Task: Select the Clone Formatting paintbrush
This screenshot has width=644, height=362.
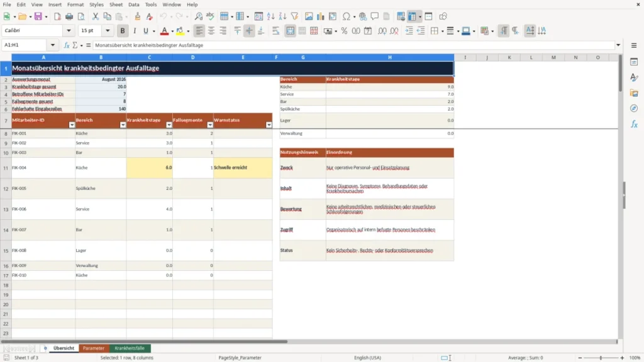Action: 138,16
